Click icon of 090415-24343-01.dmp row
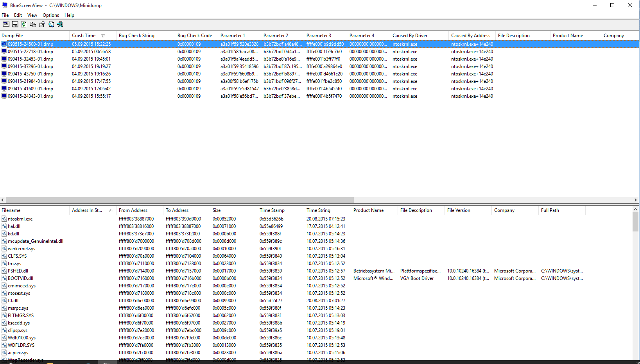Screen dimensions: 640x364 point(4,96)
